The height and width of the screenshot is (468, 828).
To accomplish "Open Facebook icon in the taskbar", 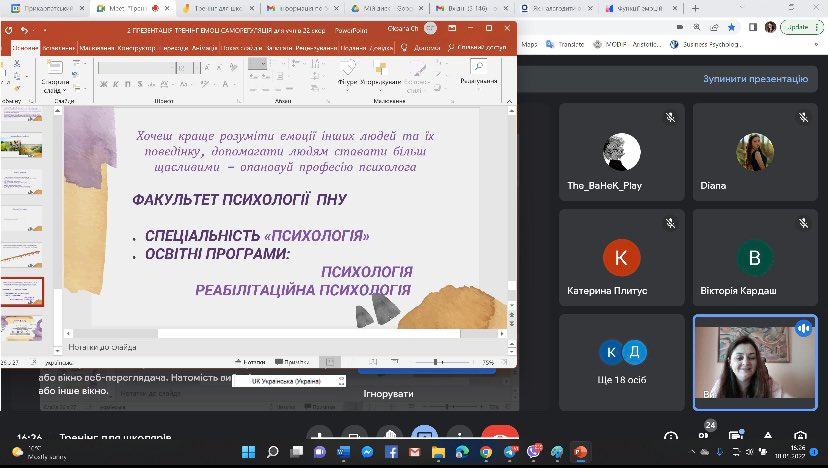I will coord(391,453).
